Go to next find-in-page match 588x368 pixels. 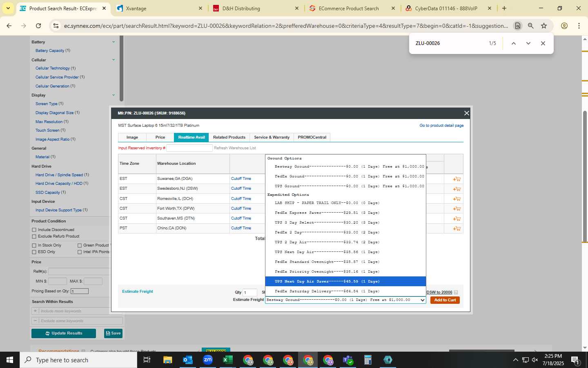(528, 43)
